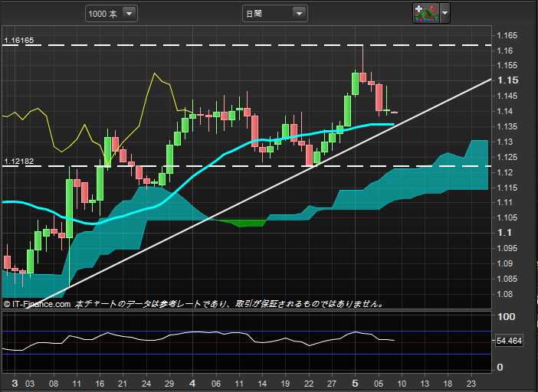Click the 1.16165 resistance line label
538x392 pixels.
19,41
